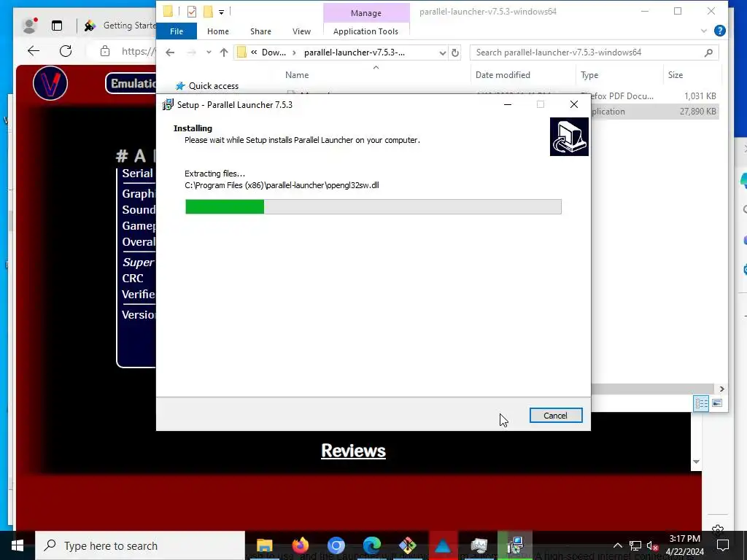The image size is (747, 560).
Task: Expand the File Explorer ribbon chevron
Action: 704,31
